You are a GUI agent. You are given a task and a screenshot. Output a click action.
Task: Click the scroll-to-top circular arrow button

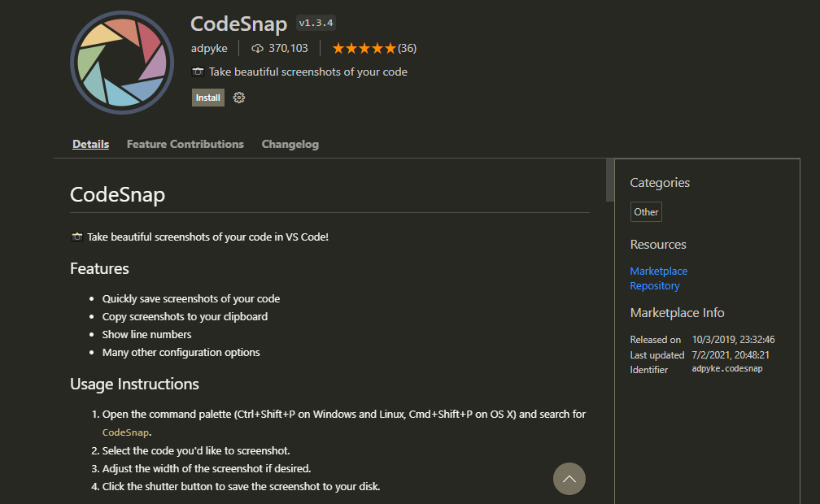point(569,479)
